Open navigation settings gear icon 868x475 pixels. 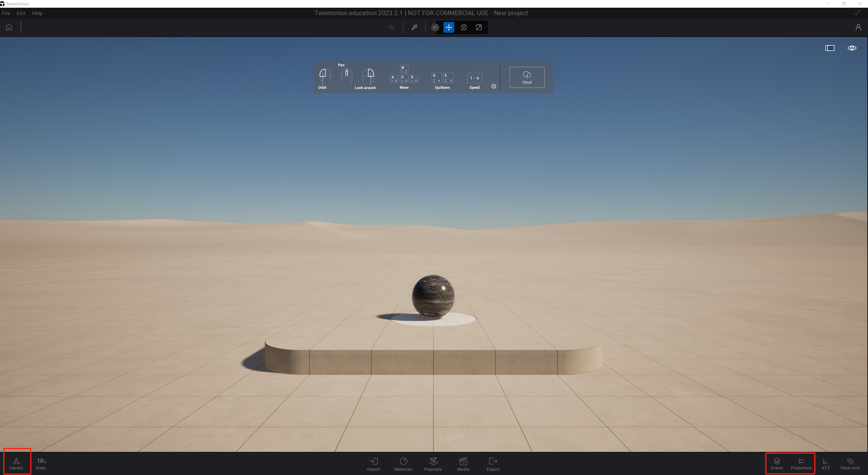[493, 86]
